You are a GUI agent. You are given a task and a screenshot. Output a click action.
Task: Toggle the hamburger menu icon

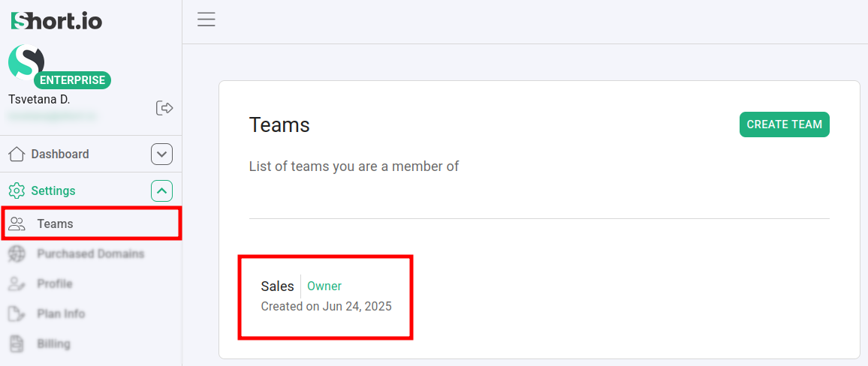(206, 20)
